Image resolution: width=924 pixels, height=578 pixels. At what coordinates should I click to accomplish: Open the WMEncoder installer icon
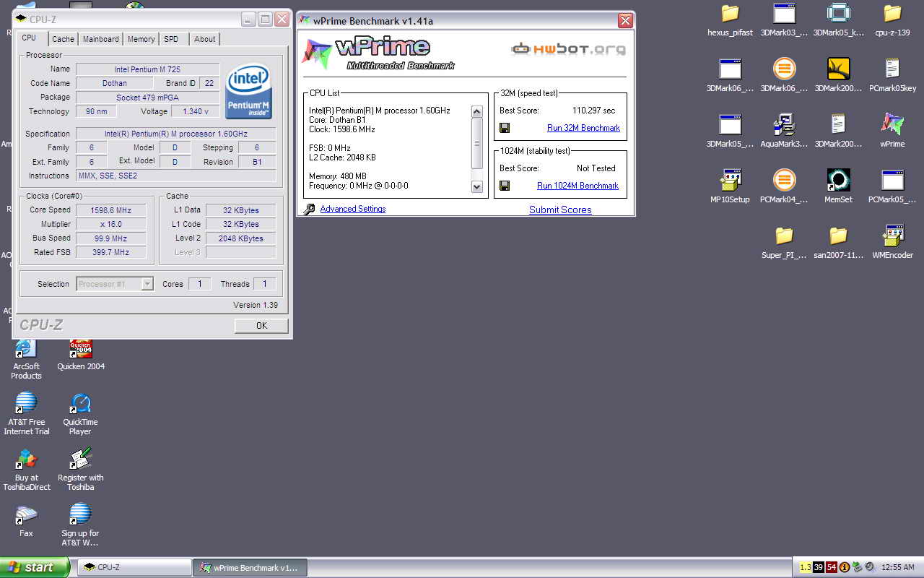pyautogui.click(x=892, y=242)
